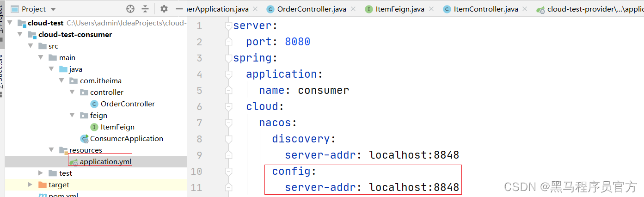The height and width of the screenshot is (197, 644).
Task: Switch to the ItemController.java tab
Action: [485, 9]
